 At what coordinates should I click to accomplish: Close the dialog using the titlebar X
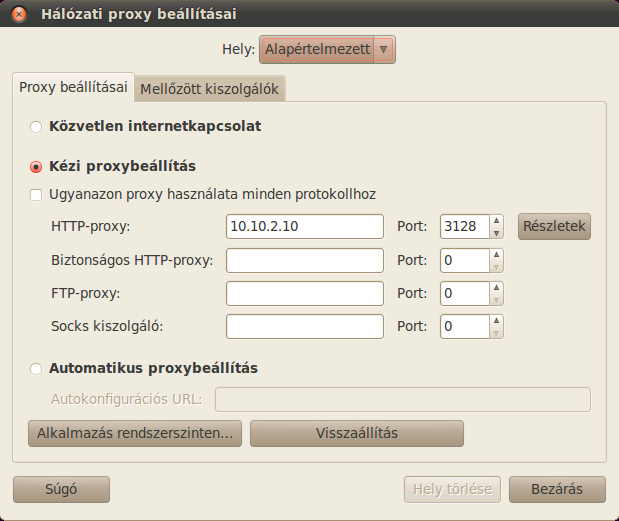click(19, 14)
